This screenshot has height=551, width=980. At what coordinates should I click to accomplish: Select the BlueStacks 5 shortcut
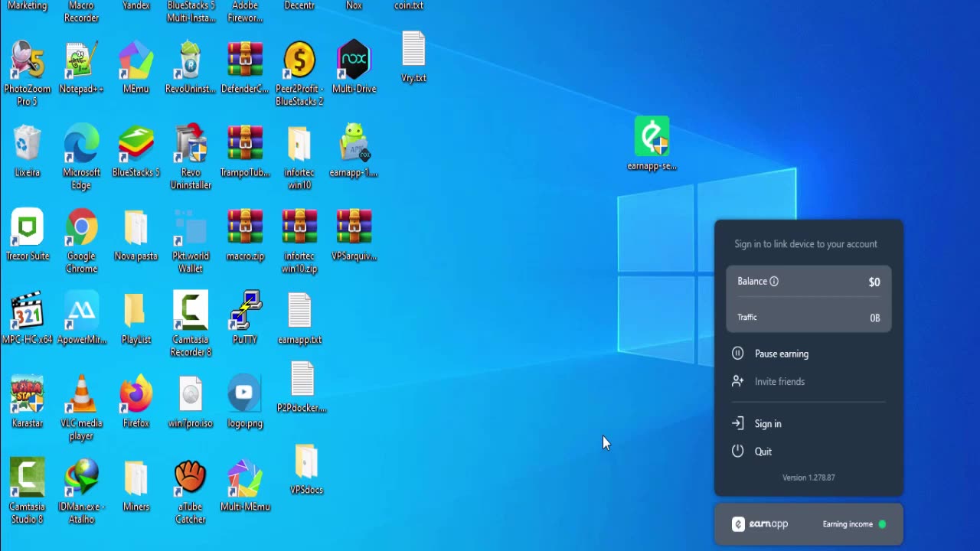(x=136, y=151)
